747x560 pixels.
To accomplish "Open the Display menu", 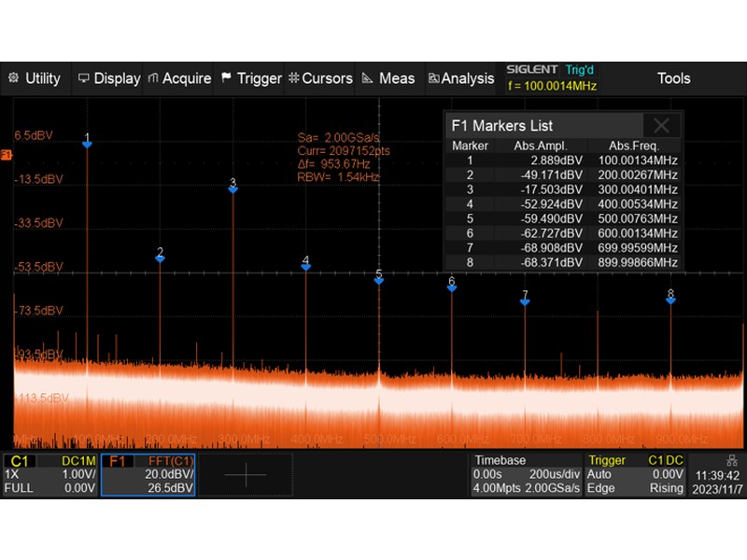I will pyautogui.click(x=109, y=78).
